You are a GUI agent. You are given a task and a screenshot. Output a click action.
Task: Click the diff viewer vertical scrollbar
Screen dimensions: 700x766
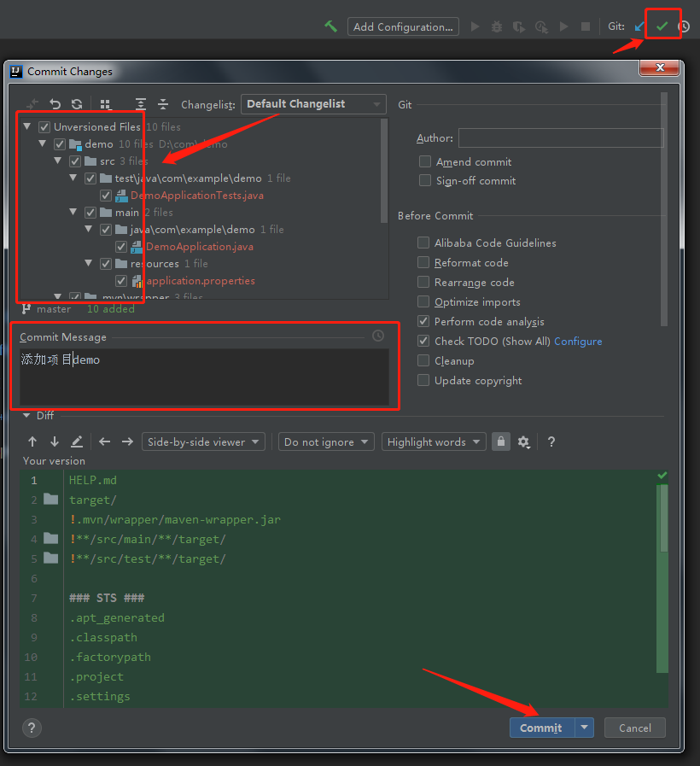(662, 517)
